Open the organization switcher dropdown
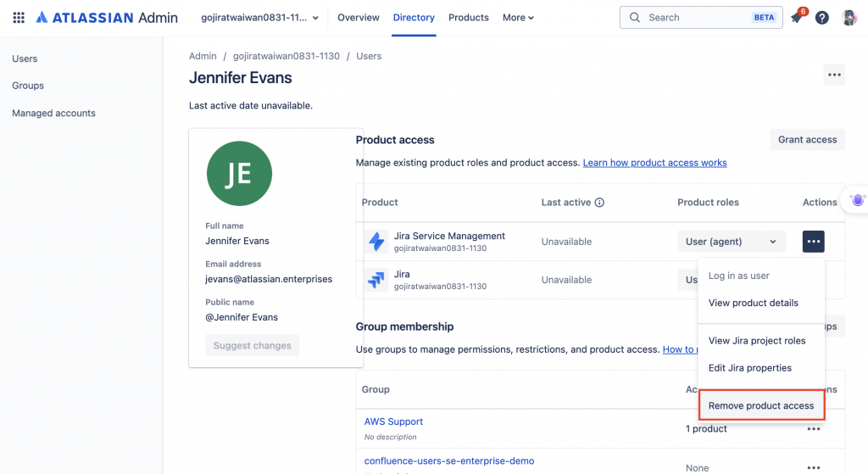868x474 pixels. [x=259, y=18]
